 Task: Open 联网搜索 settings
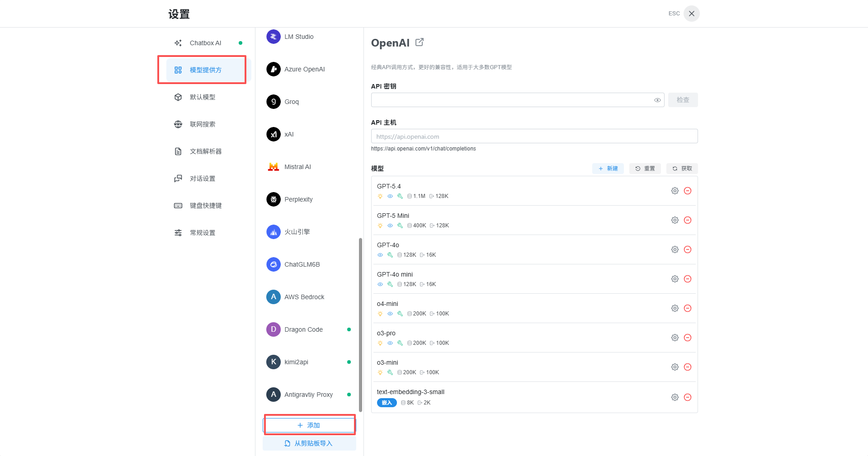pyautogui.click(x=208, y=124)
